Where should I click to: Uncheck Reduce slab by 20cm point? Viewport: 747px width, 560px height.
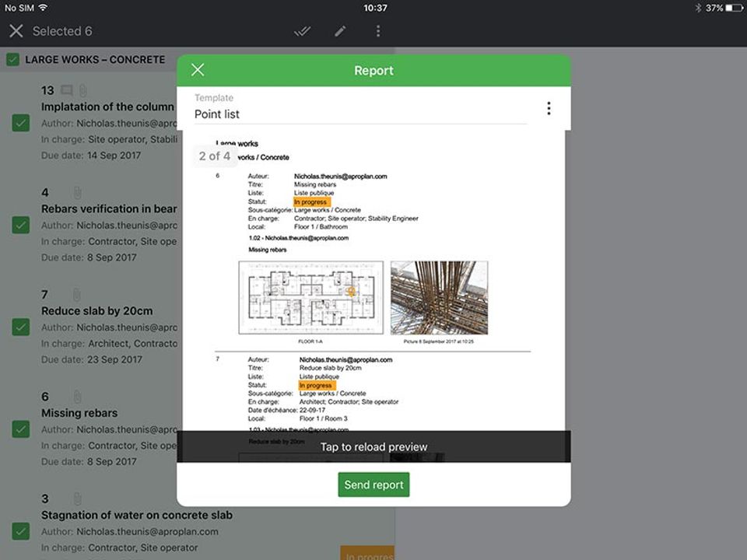coord(21,327)
